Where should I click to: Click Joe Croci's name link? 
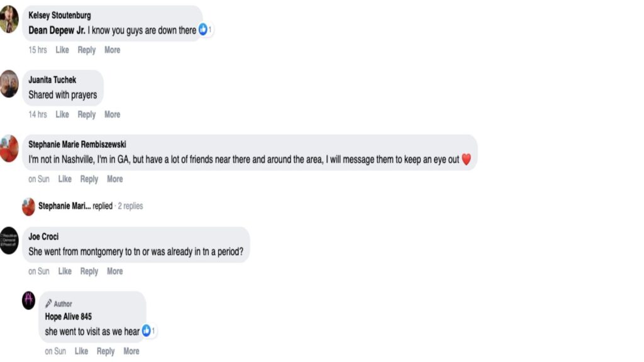click(43, 237)
